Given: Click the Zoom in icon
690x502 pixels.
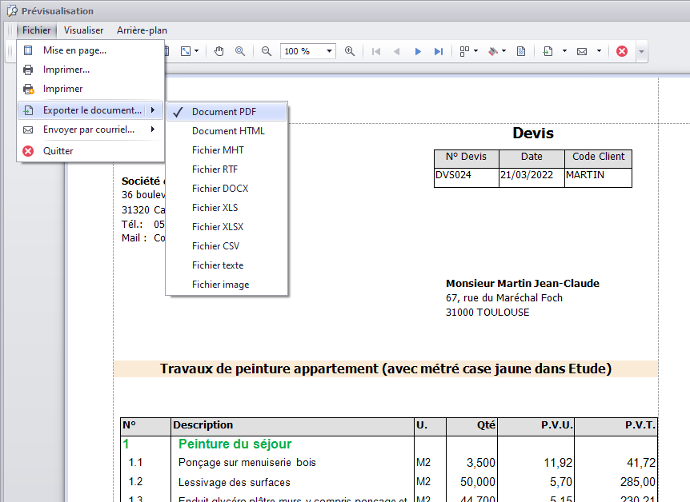Looking at the screenshot, I should coord(350,51).
